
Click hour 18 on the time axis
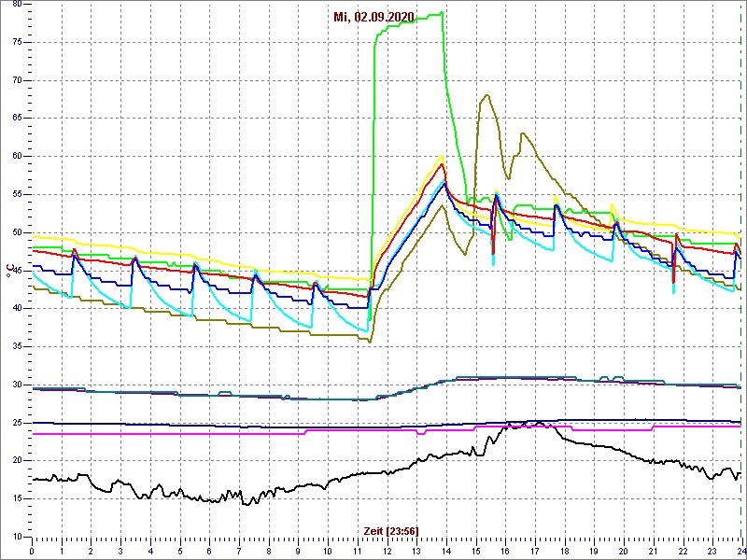pyautogui.click(x=564, y=550)
